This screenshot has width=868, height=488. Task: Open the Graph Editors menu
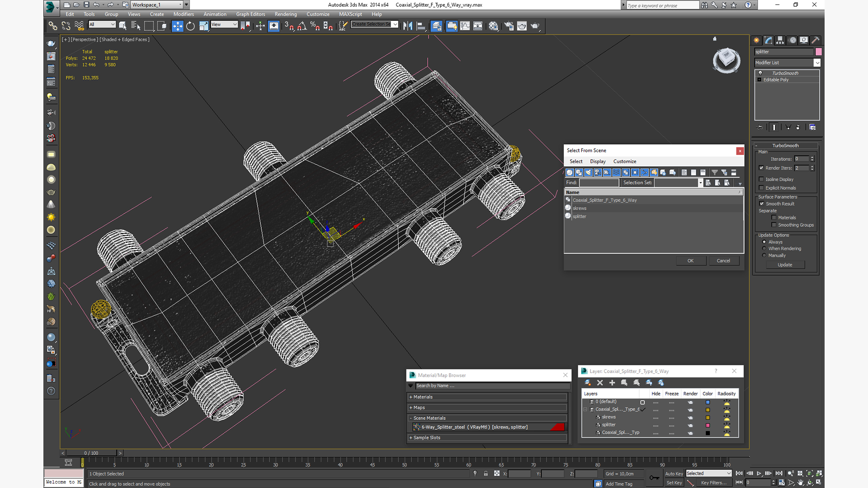[250, 14]
